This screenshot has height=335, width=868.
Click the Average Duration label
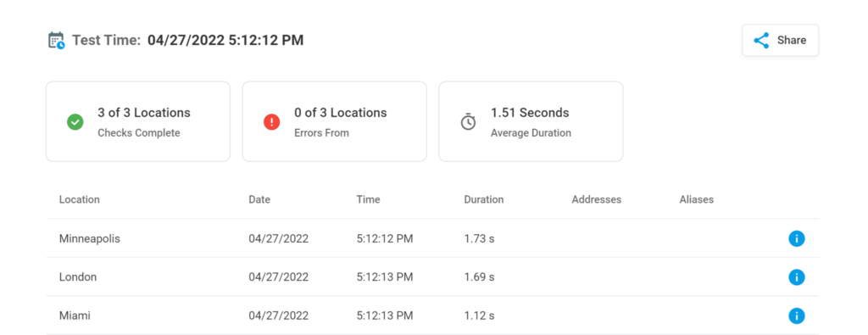pos(531,133)
